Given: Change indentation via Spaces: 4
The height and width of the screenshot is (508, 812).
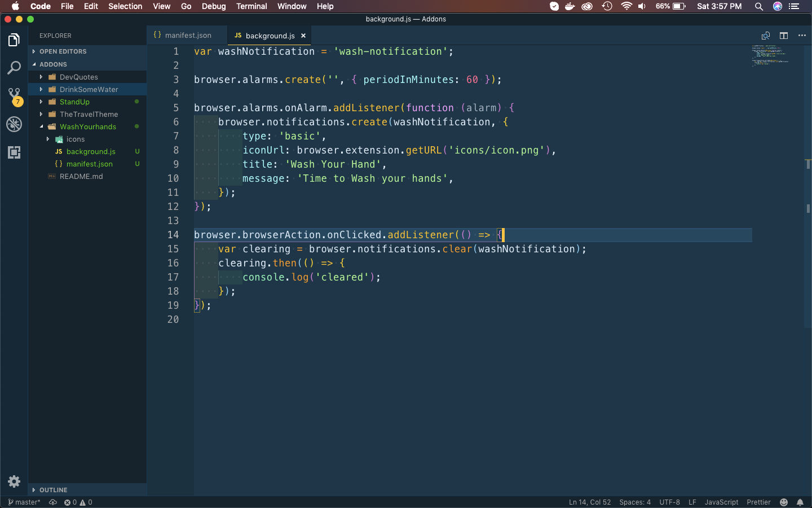Looking at the screenshot, I should [x=635, y=502].
